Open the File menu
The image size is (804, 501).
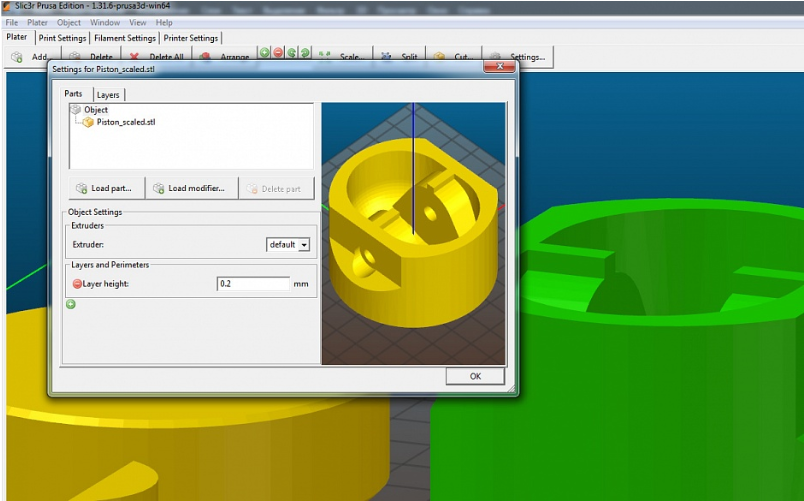click(x=11, y=23)
